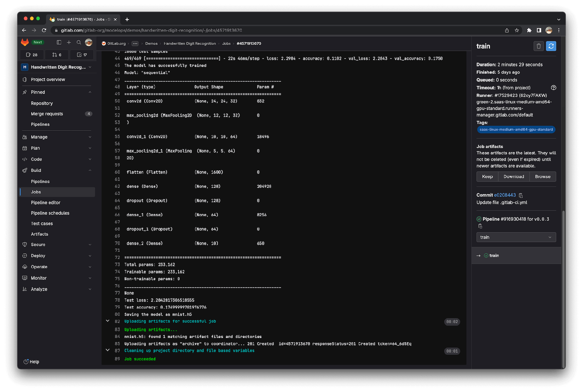Open Pipeline editor in Build menu
The height and width of the screenshot is (392, 583).
point(46,203)
